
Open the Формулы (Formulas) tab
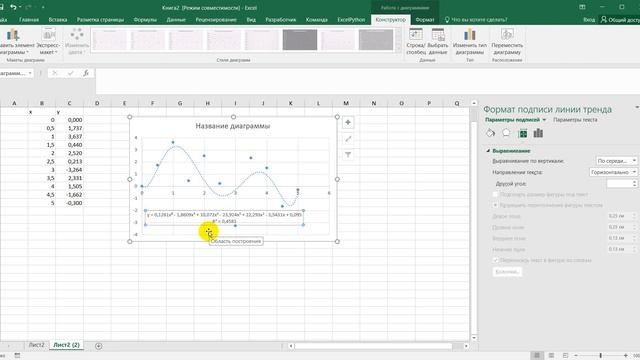[x=145, y=20]
